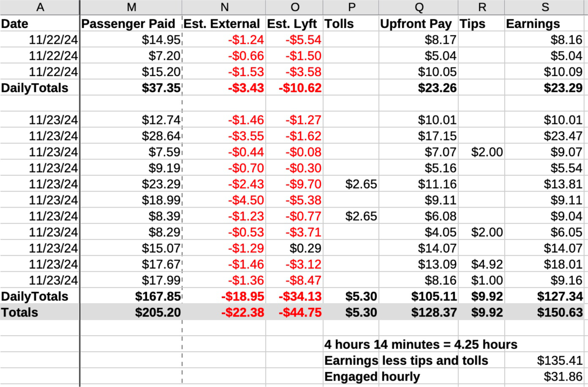588x387 pixels.
Task: Select the Engaged hourly value $31.86
Action: 563,376
